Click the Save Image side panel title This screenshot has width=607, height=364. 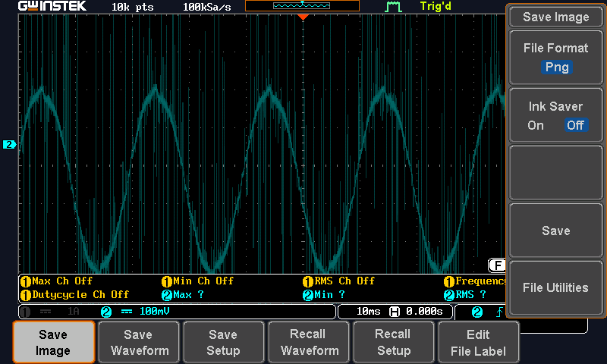(x=556, y=17)
